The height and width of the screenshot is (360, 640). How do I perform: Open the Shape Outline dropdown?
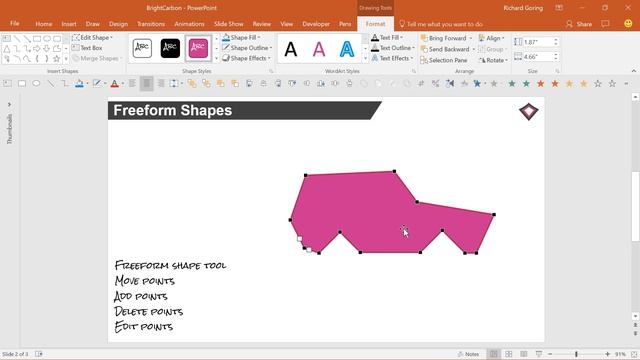coord(247,48)
